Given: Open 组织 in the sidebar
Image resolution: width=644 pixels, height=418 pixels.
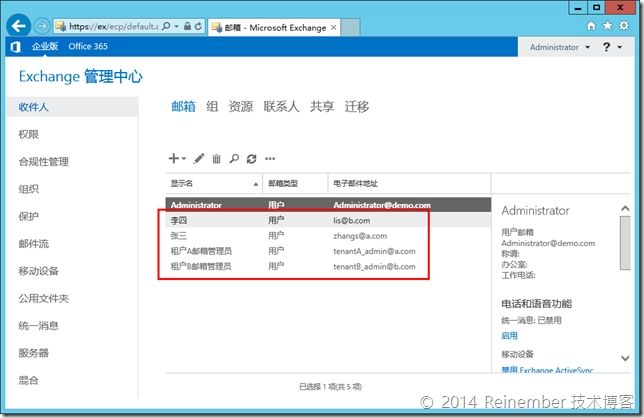Looking at the screenshot, I should tap(28, 189).
